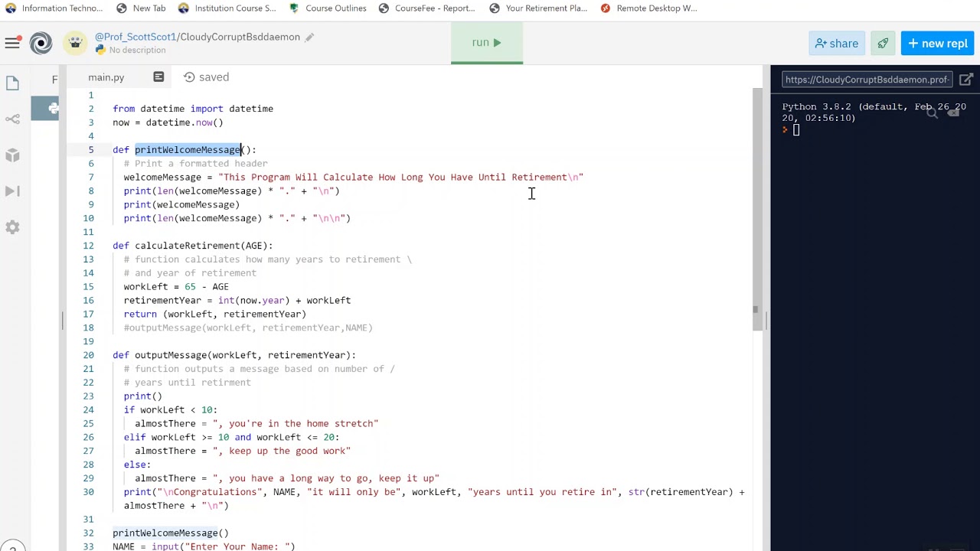Click the "if workLeft < 10:" line
This screenshot has width=980, height=551.
[x=171, y=409]
